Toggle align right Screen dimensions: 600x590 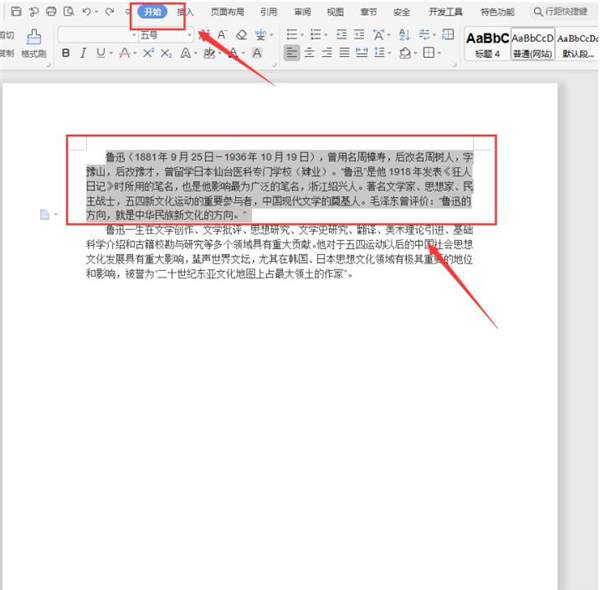327,52
